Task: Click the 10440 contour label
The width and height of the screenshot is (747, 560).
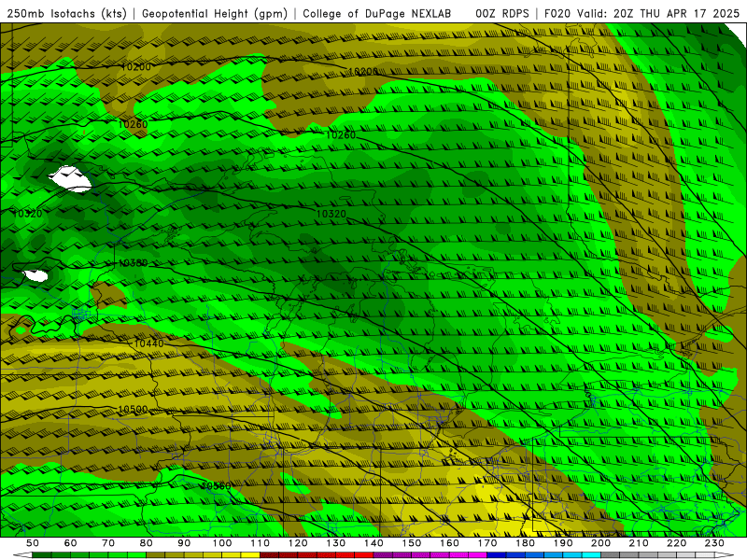Action: (x=149, y=343)
